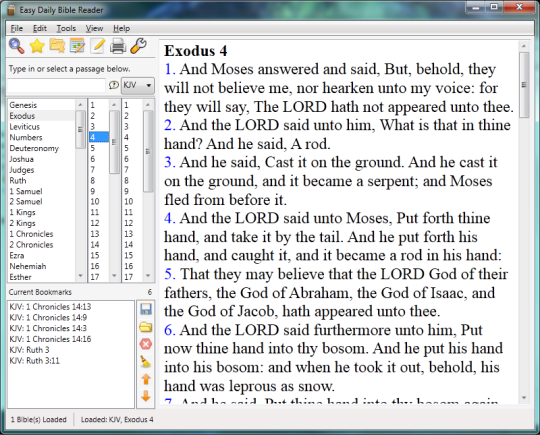Open the bookmark folders icon in toolbar
The width and height of the screenshot is (540, 435).
57,46
